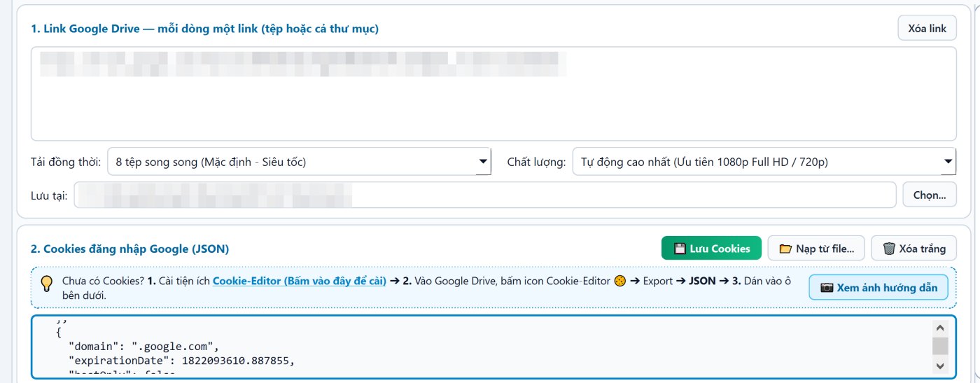Click the Lưu tại path field
The width and height of the screenshot is (980, 383).
coord(485,195)
